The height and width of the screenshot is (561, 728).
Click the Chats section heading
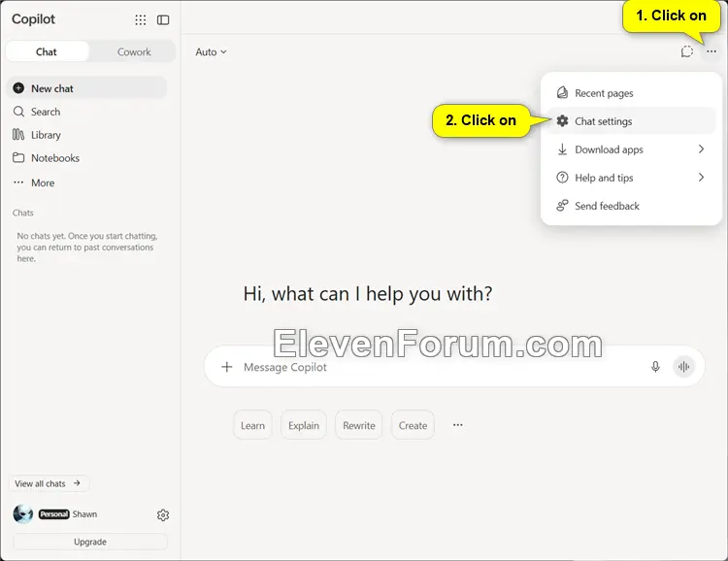(22, 213)
